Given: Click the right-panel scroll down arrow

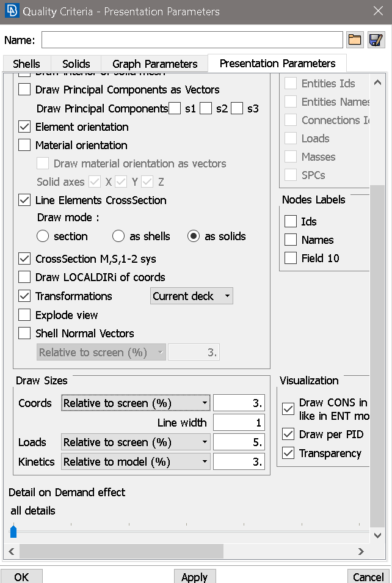Looking at the screenshot, I should pos(377,535).
